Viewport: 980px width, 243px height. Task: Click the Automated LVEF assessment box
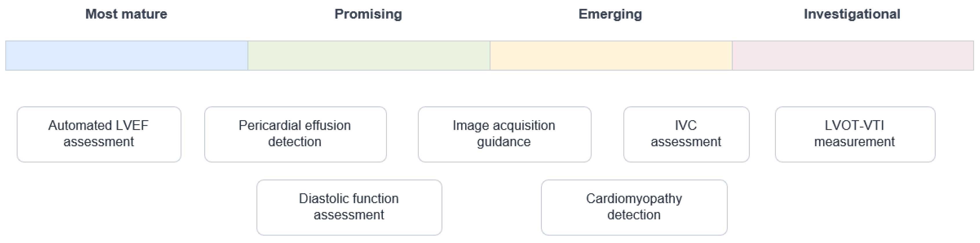[99, 134]
